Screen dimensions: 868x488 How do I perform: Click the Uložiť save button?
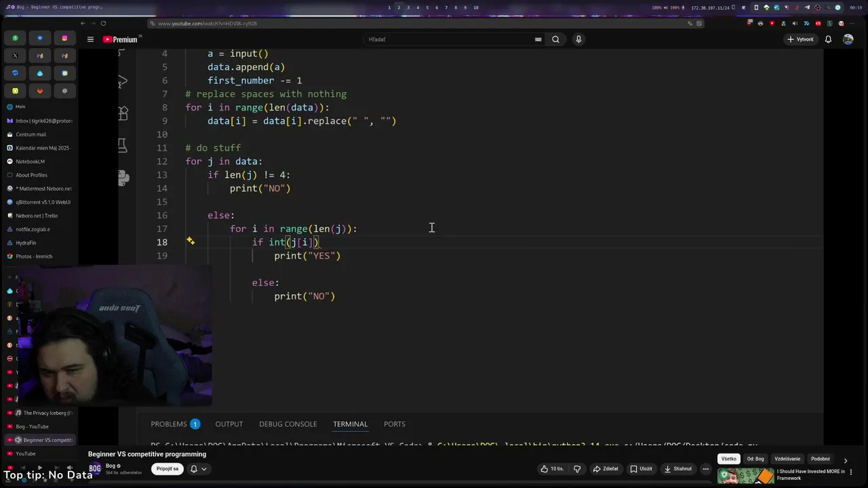[x=642, y=468]
